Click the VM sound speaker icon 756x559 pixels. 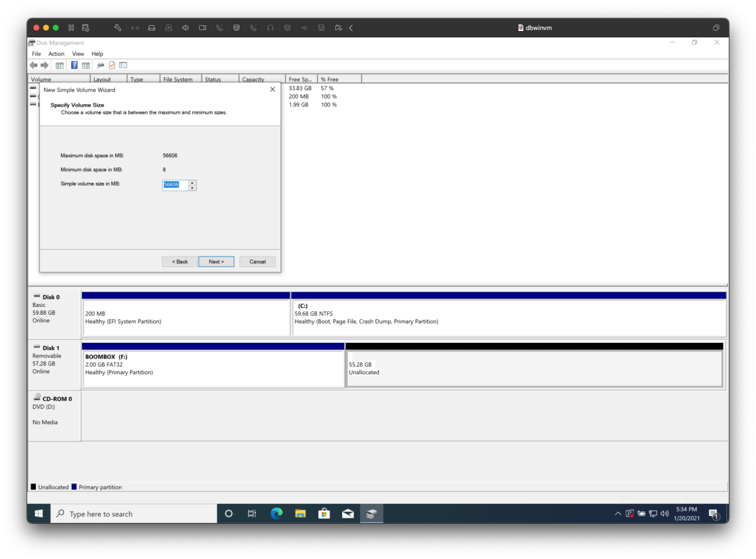coord(185,28)
